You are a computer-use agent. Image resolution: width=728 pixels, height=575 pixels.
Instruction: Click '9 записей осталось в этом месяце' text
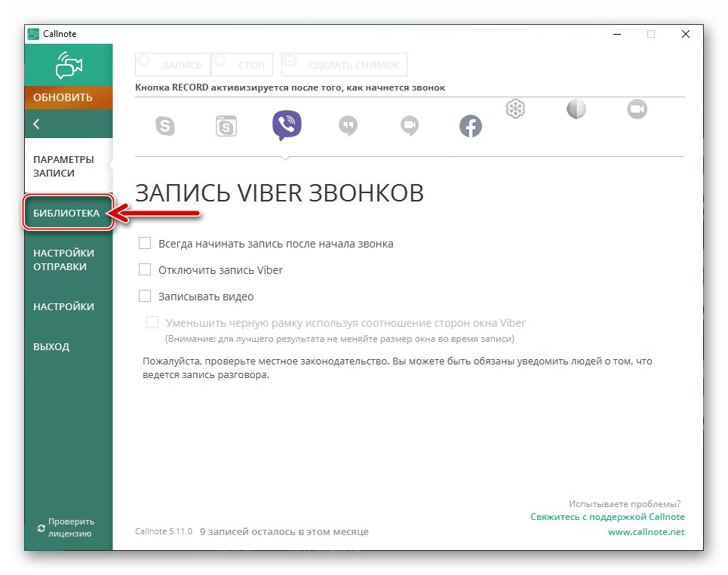tap(284, 531)
